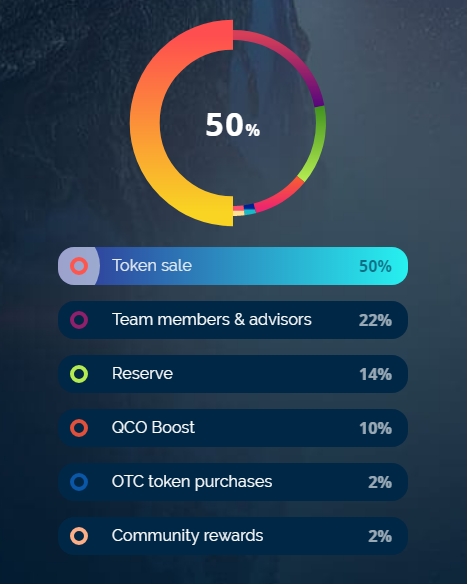Open the Community rewards entry

click(x=233, y=536)
